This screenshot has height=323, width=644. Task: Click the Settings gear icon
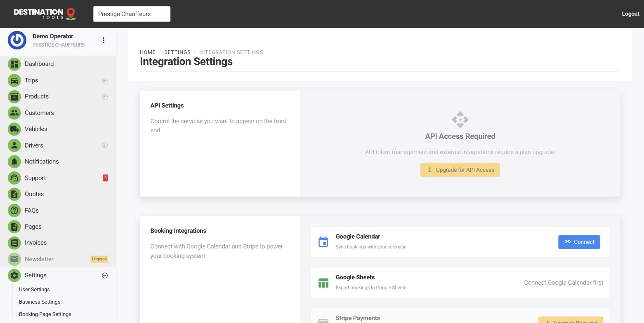[14, 275]
